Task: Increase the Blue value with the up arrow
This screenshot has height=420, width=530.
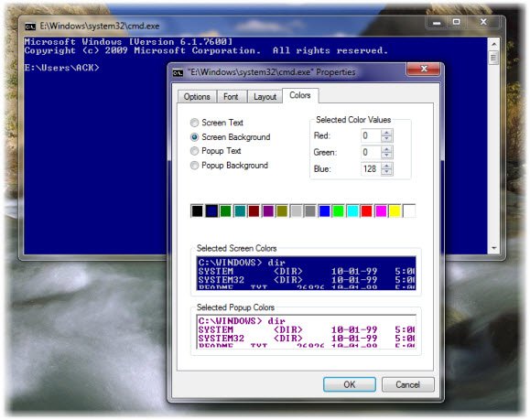Action: point(386,166)
